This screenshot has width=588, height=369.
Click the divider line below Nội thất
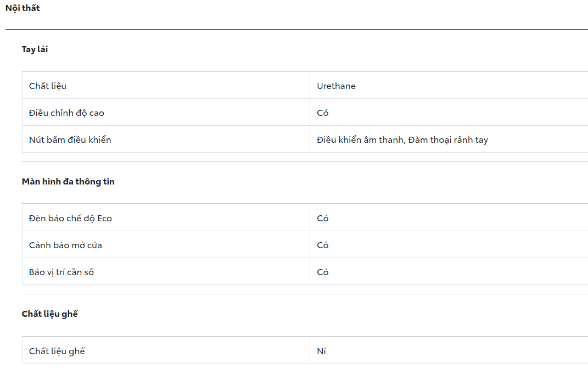pyautogui.click(x=296, y=29)
